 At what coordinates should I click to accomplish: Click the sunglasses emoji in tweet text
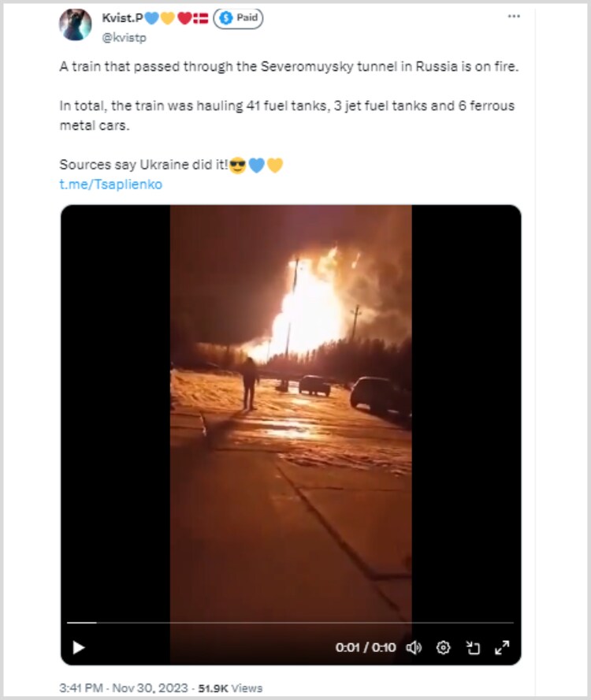coord(237,166)
